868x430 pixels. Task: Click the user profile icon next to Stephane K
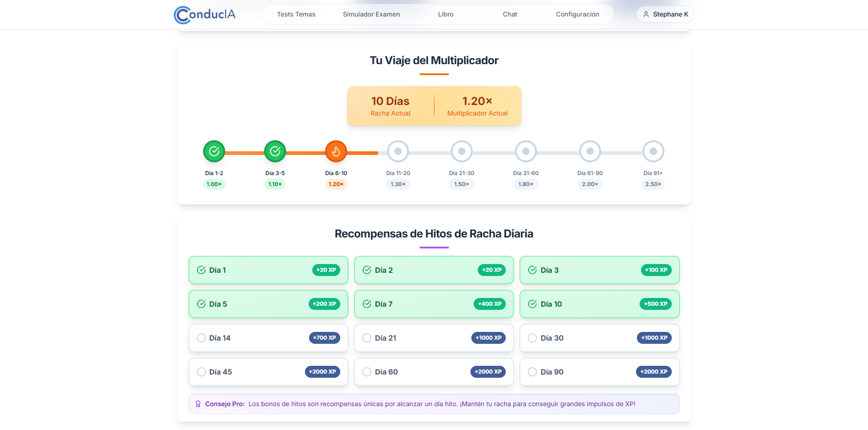[x=645, y=14]
